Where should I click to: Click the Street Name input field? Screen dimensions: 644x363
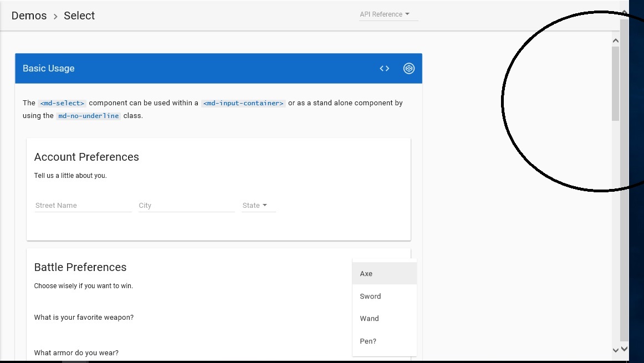(83, 205)
